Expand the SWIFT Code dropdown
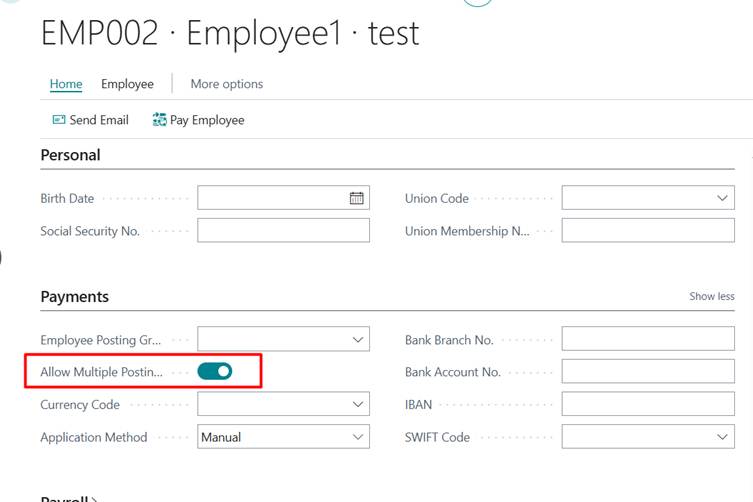The height and width of the screenshot is (502, 753). click(x=722, y=437)
